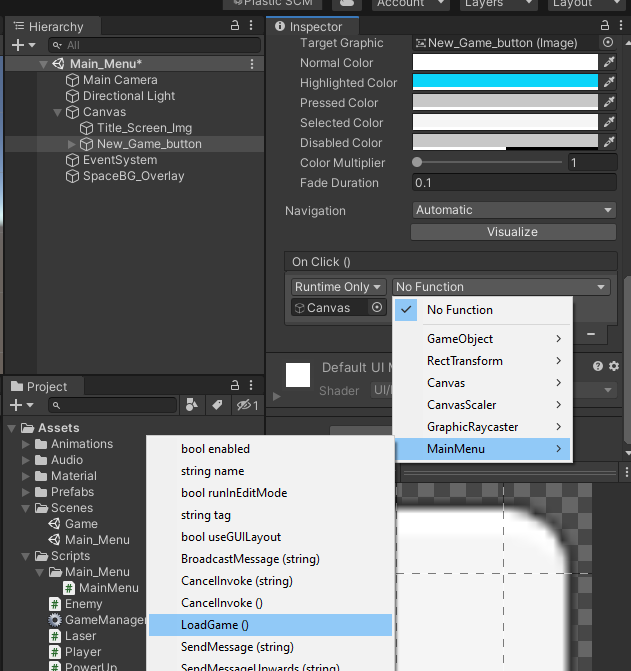The image size is (631, 671).
Task: Expand the Animations folder
Action: (x=26, y=444)
